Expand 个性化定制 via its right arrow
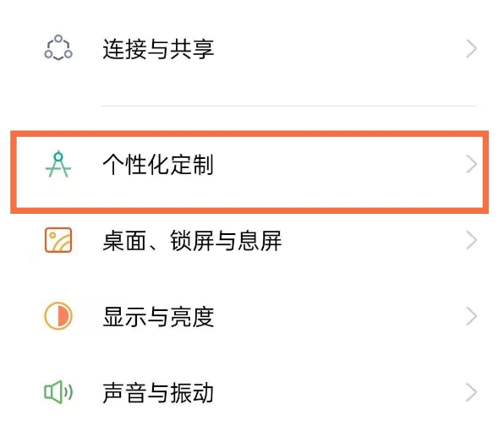The height and width of the screenshot is (426, 504). point(471,164)
